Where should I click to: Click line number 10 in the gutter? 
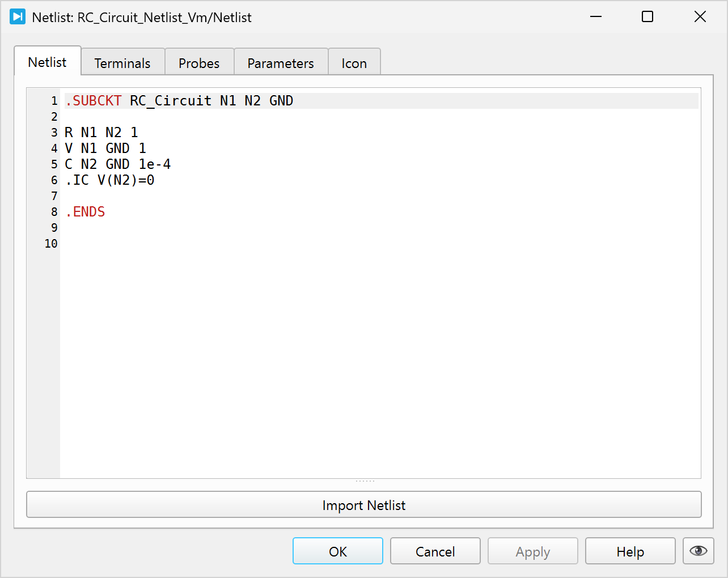51,244
